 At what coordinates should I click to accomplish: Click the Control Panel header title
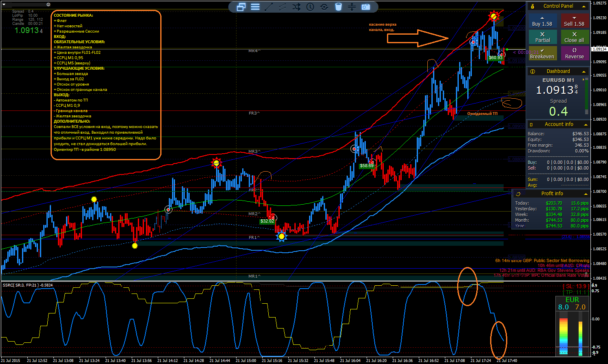pos(558,6)
